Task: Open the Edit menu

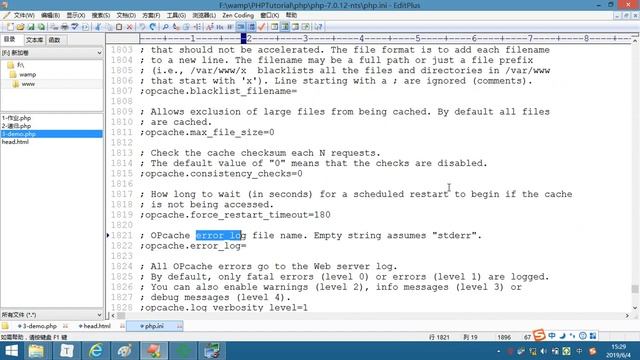Action: (50, 15)
